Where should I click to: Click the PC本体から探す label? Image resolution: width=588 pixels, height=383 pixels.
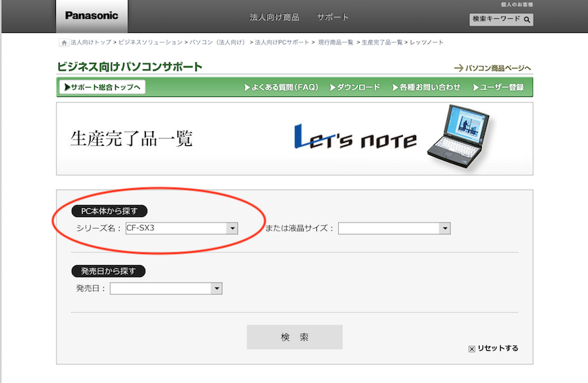point(110,211)
